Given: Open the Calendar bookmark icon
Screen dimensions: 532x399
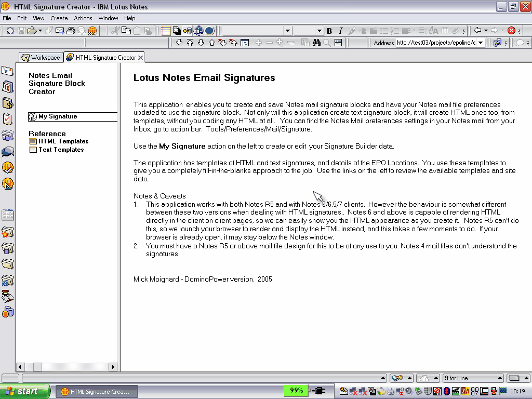Looking at the screenshot, I should (7, 87).
